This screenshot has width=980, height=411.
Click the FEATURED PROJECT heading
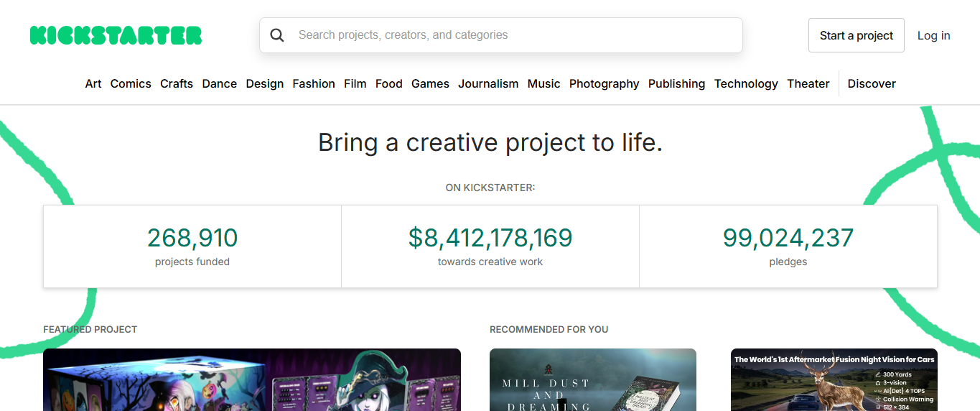point(90,329)
